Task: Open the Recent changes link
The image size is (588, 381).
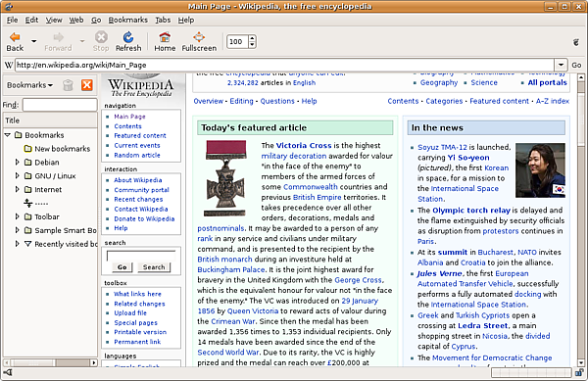Action: coord(138,199)
